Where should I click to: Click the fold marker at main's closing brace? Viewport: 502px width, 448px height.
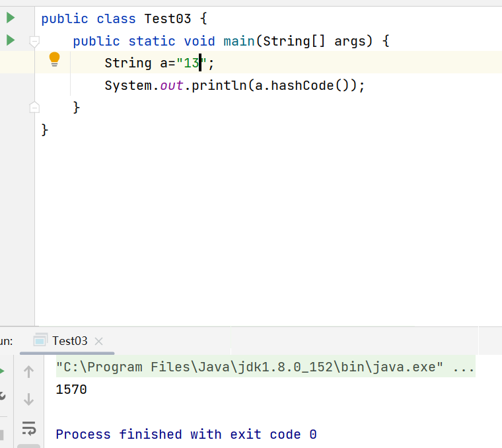pos(34,107)
